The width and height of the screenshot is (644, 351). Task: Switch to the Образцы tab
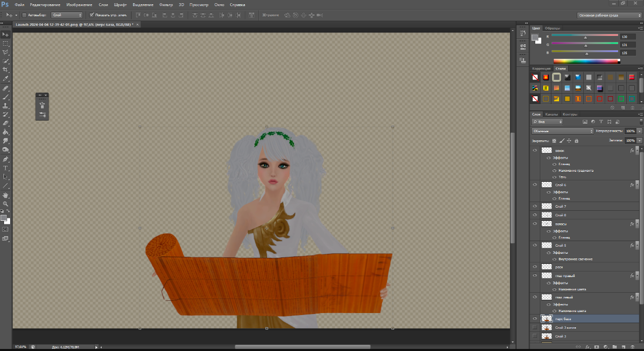pos(552,28)
